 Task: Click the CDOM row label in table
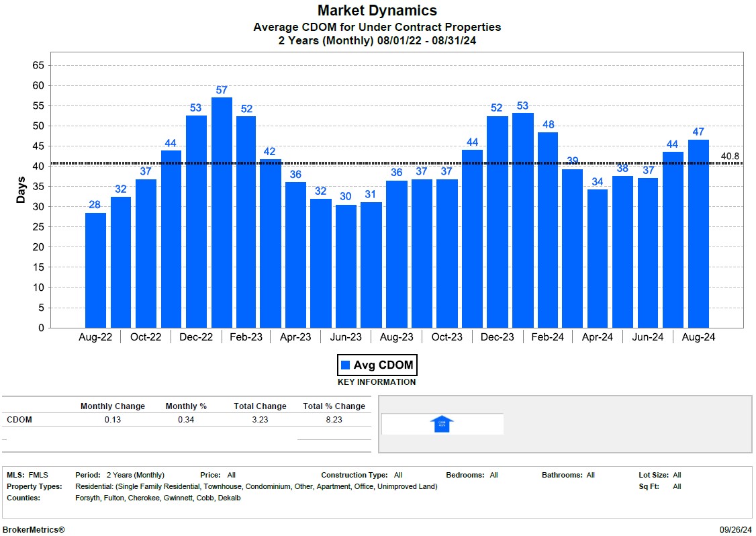tap(19, 420)
